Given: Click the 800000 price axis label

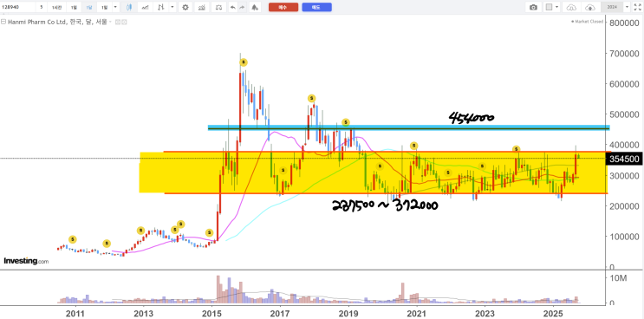Looking at the screenshot, I should pyautogui.click(x=625, y=23).
